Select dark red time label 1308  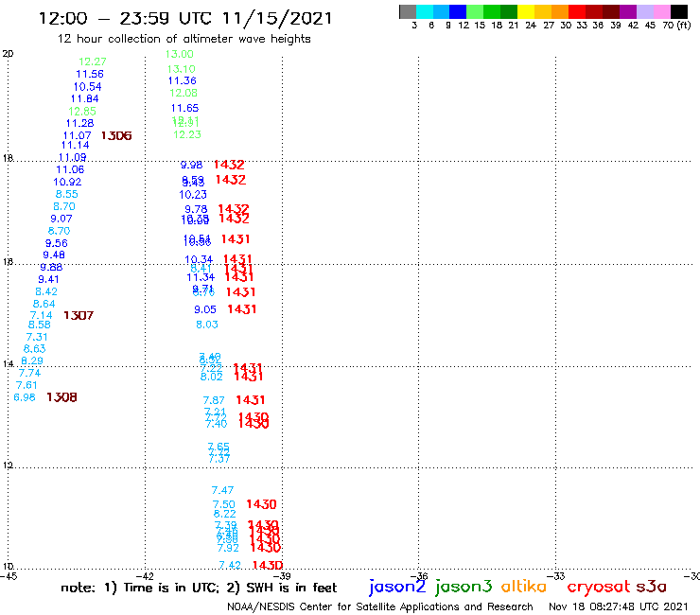coord(61,397)
